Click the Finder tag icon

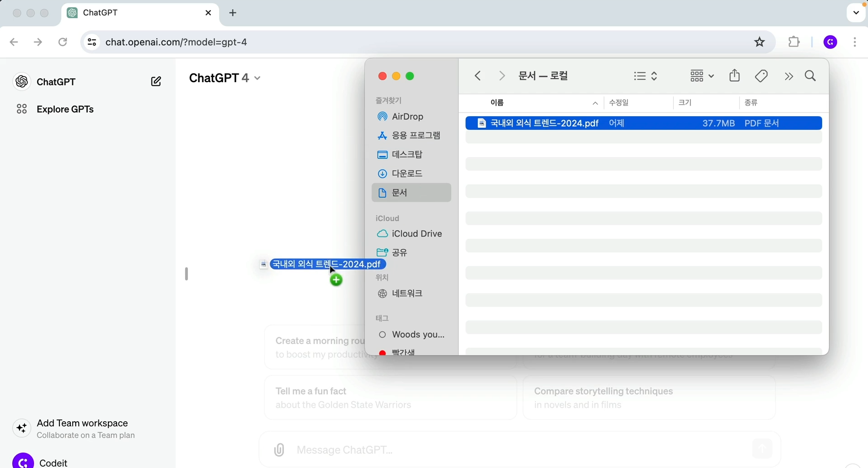761,76
